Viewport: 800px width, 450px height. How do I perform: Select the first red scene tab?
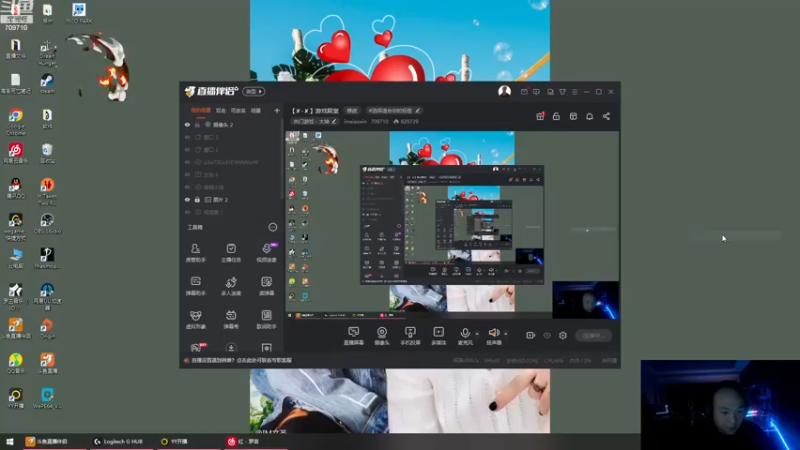(x=201, y=110)
